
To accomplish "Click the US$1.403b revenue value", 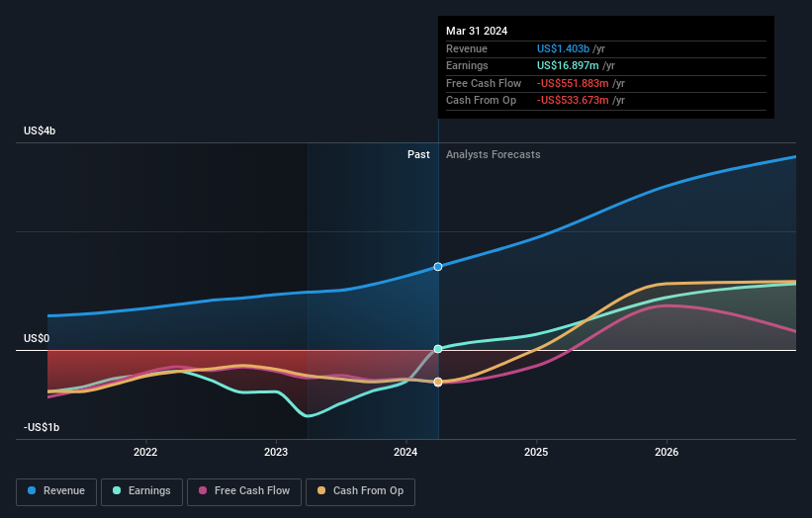I will tap(563, 48).
